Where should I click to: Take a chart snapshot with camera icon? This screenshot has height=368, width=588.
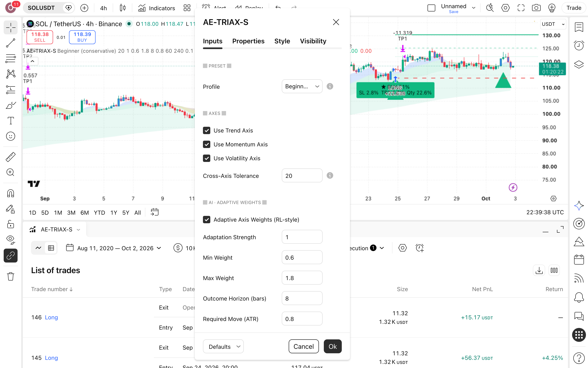point(536,8)
